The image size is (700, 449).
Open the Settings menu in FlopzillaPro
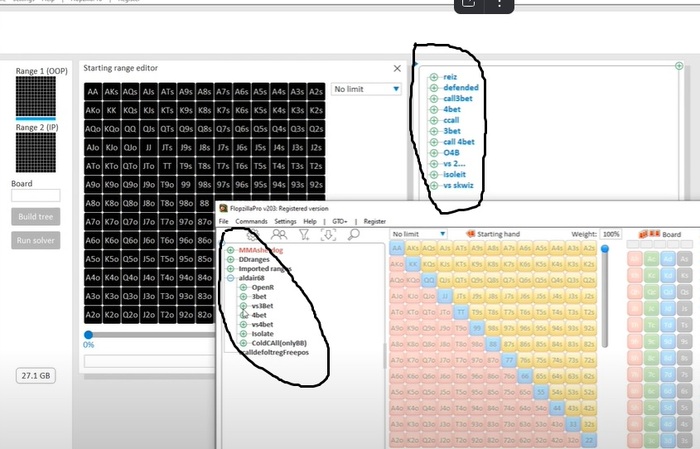tap(285, 221)
